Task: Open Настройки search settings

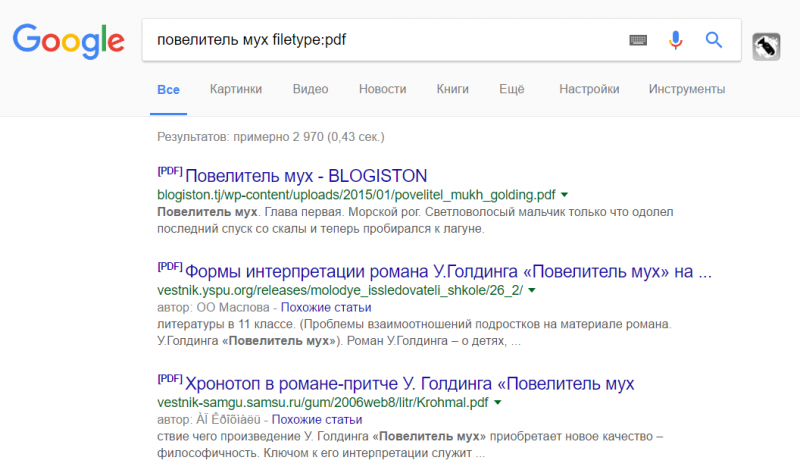Action: [x=588, y=89]
